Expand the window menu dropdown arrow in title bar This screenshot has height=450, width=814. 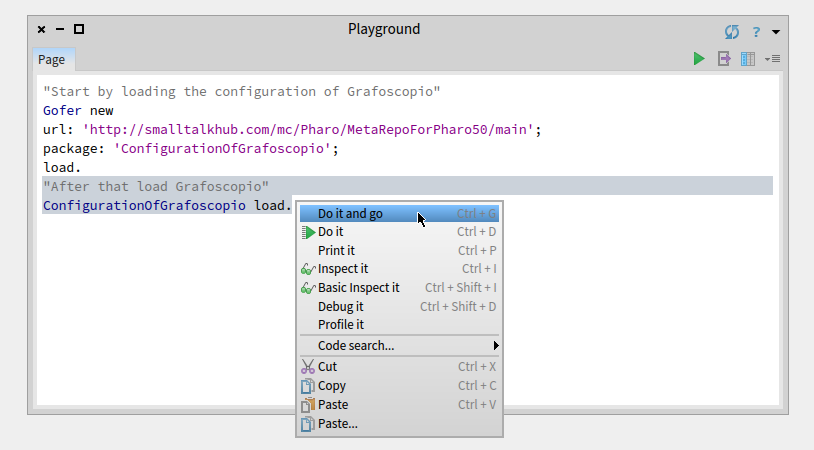[776, 32]
